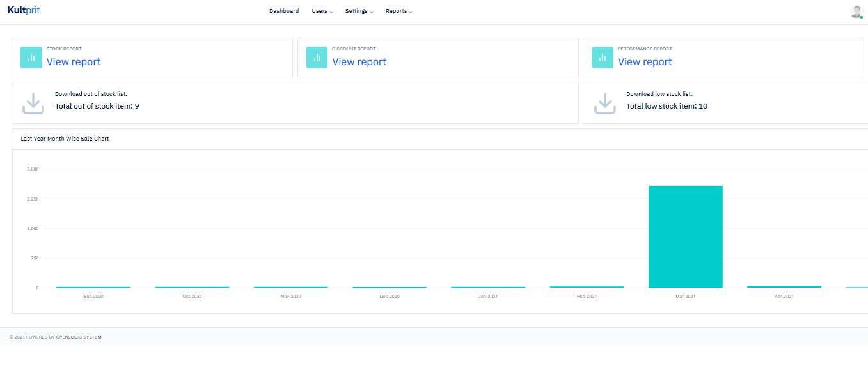868x386 pixels.
Task: Click Download low stock list text
Action: 659,94
